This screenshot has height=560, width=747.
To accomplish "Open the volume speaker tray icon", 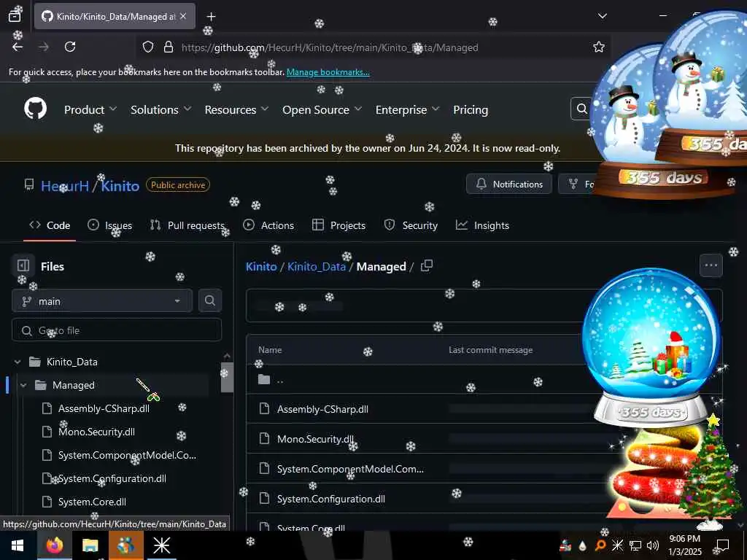I will pyautogui.click(x=653, y=545).
